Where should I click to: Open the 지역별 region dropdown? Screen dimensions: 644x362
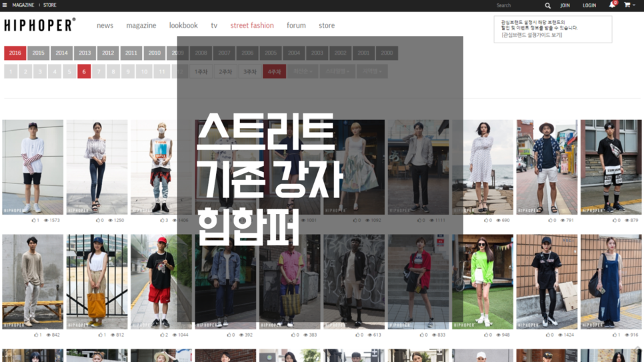372,71
